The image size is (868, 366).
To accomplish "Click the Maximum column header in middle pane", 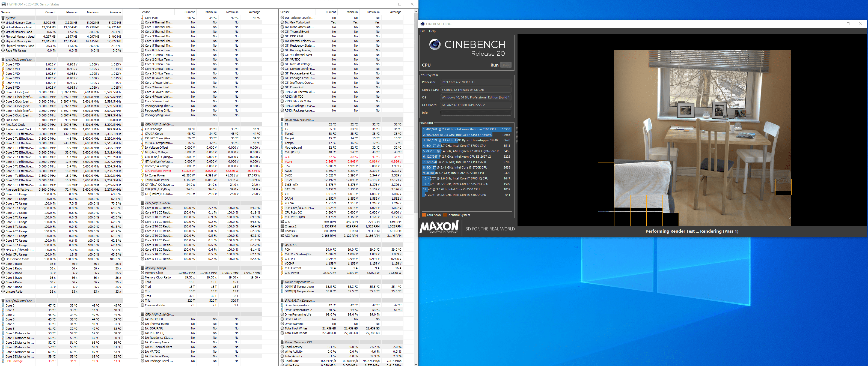I will pos(232,12).
